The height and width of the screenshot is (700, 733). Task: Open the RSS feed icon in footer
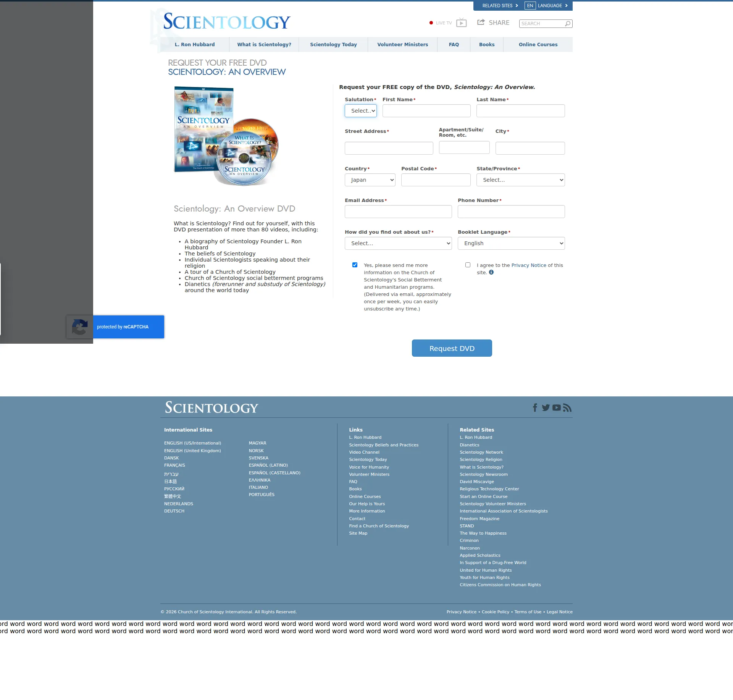pyautogui.click(x=567, y=408)
